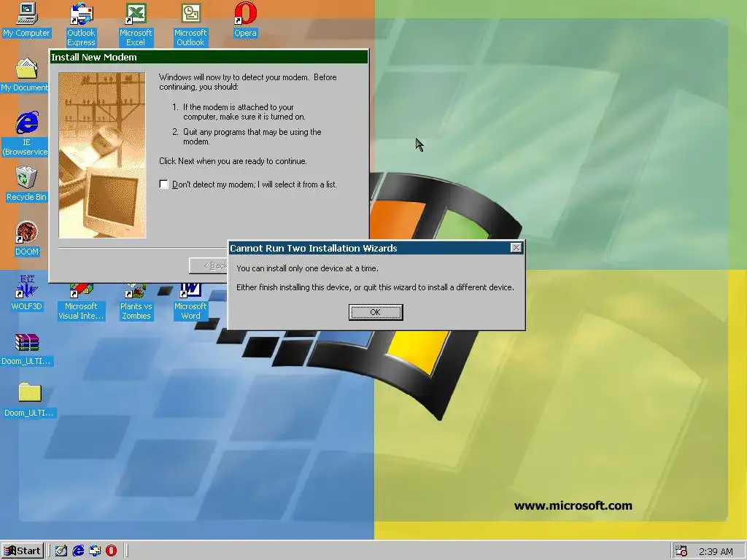The image size is (747, 560).
Task: Open the Microsoft Word desktop shortcut
Action: pyautogui.click(x=190, y=301)
